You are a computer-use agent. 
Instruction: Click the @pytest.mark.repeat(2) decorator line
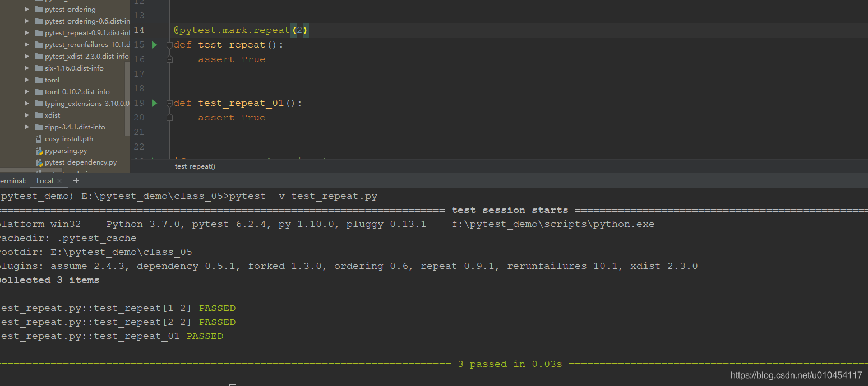pyautogui.click(x=241, y=30)
